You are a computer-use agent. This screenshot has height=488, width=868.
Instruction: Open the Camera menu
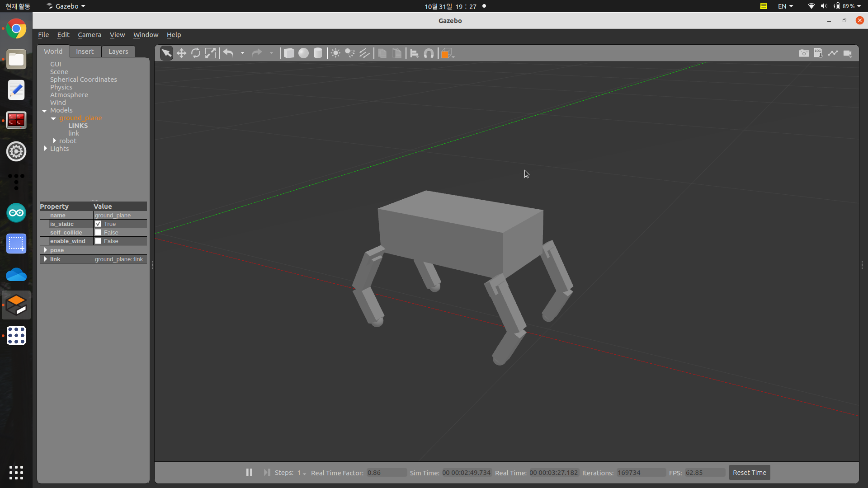90,35
